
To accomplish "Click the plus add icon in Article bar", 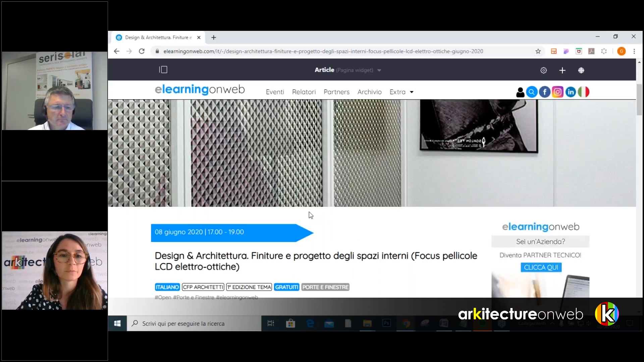I will coord(562,70).
